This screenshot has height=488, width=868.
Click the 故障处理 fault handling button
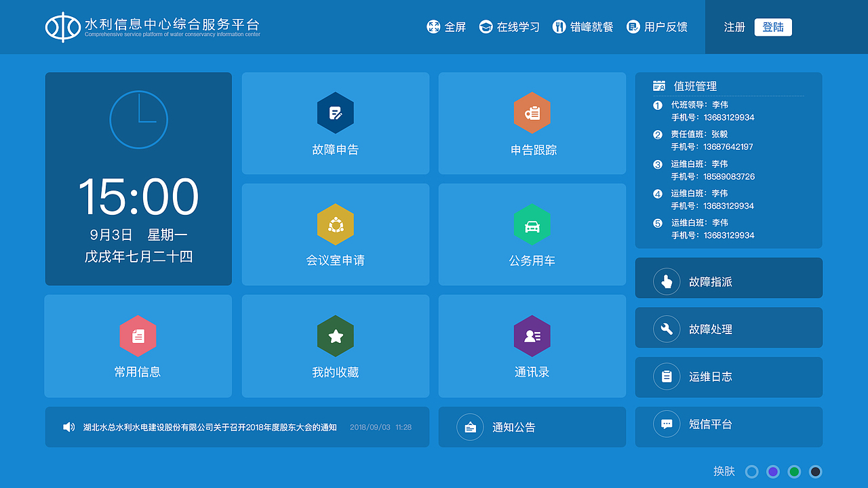point(728,327)
